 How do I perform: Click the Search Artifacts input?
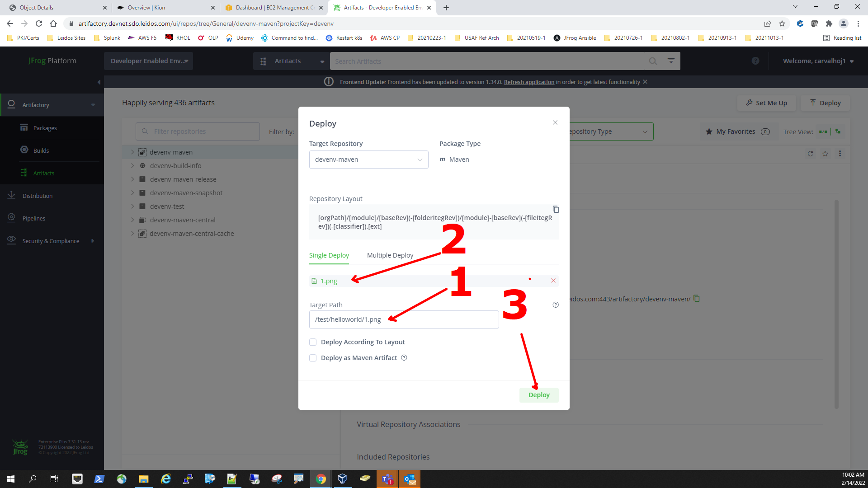488,61
